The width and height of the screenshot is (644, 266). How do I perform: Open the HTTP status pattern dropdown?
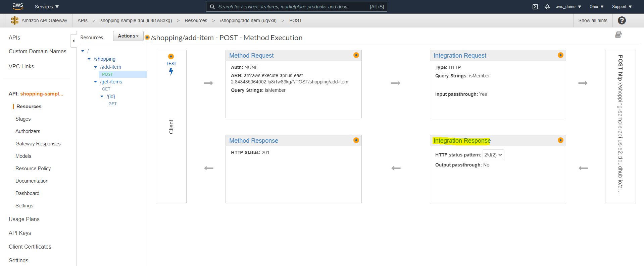[x=493, y=155]
